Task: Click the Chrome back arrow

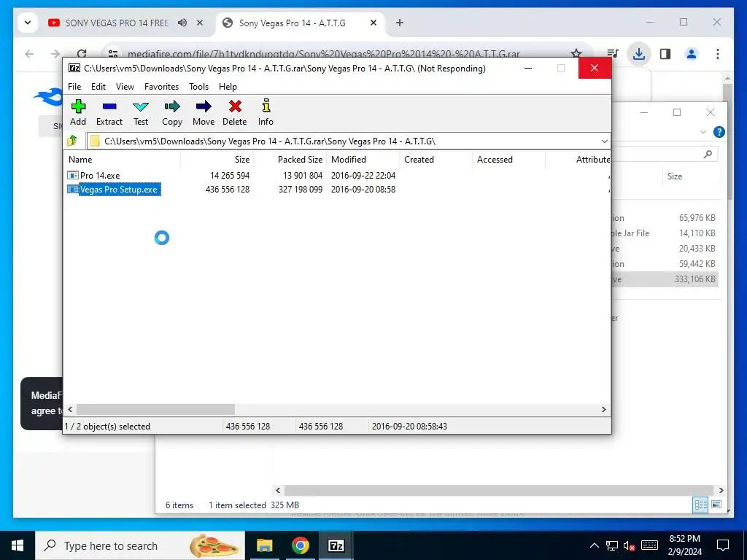Action: [29, 54]
